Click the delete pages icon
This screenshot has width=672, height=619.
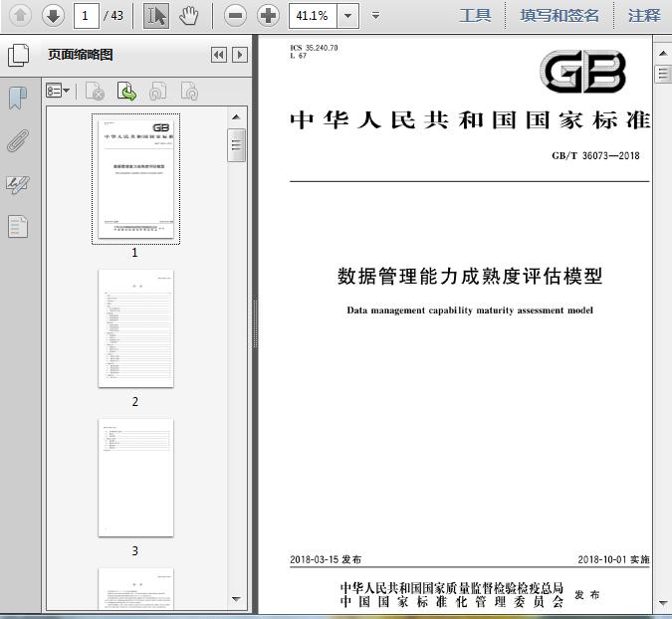click(96, 91)
